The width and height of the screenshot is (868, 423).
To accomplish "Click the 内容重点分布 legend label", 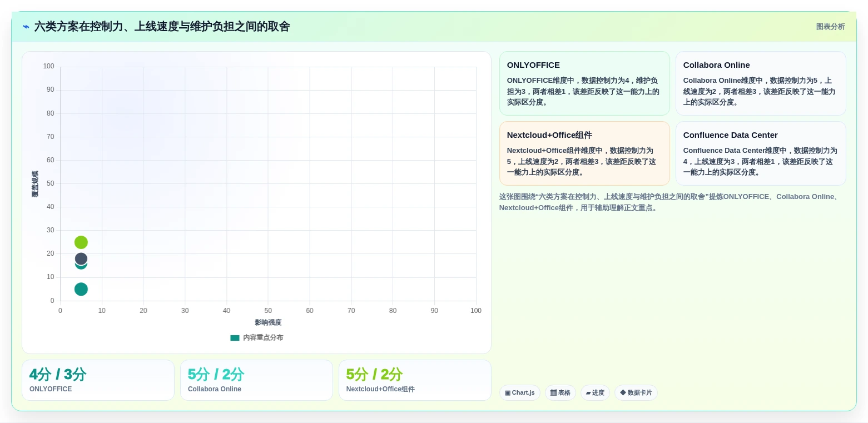I will (x=263, y=337).
